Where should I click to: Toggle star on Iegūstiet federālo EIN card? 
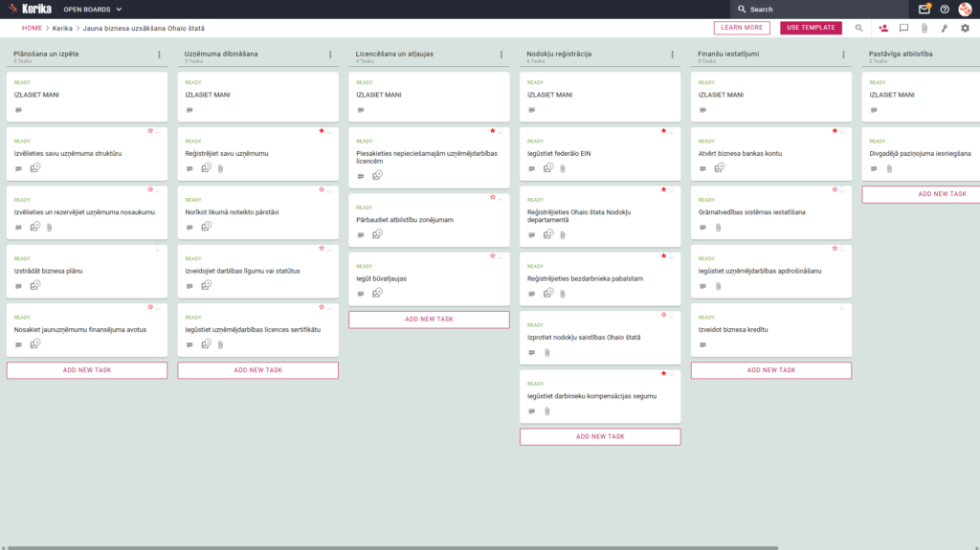pyautogui.click(x=664, y=131)
